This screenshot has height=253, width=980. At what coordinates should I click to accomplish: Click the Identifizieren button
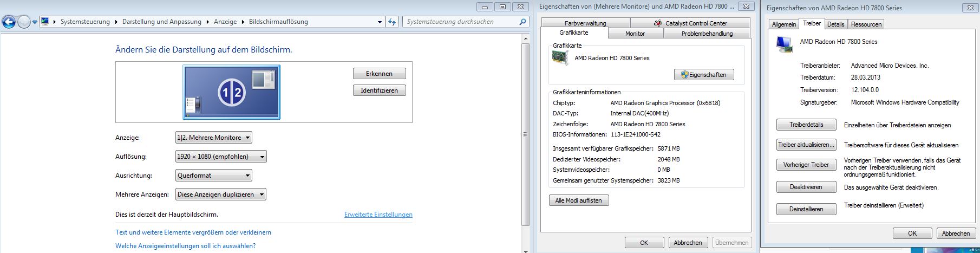pos(379,90)
